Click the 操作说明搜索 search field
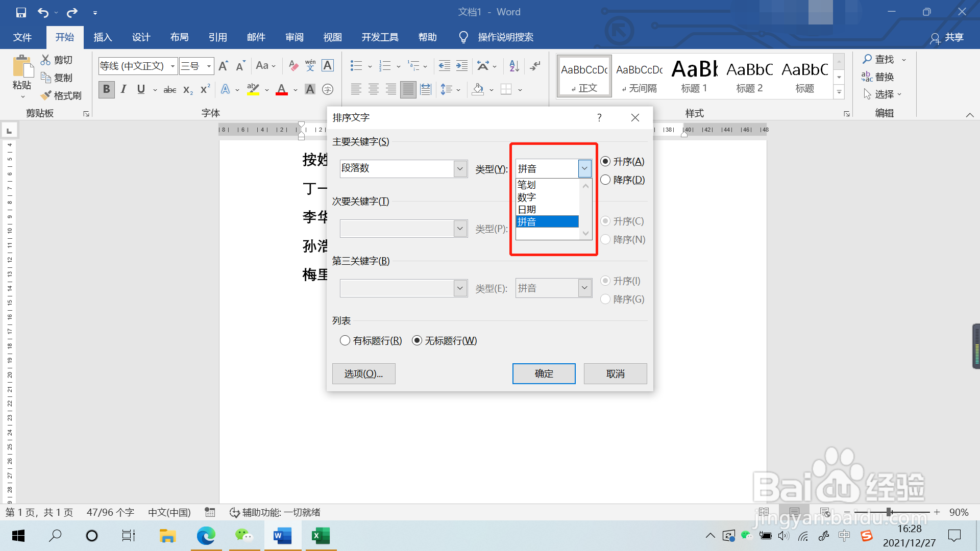 click(x=505, y=37)
